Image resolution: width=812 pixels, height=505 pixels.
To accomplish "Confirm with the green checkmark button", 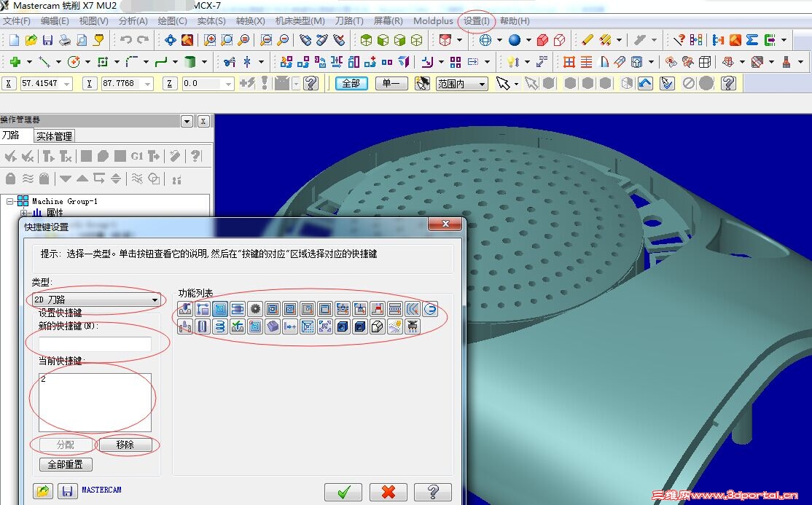I will click(343, 492).
